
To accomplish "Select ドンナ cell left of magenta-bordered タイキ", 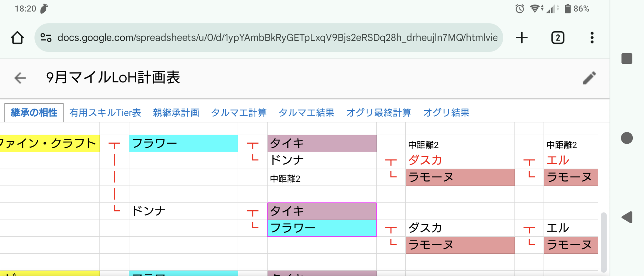I will point(184,211).
